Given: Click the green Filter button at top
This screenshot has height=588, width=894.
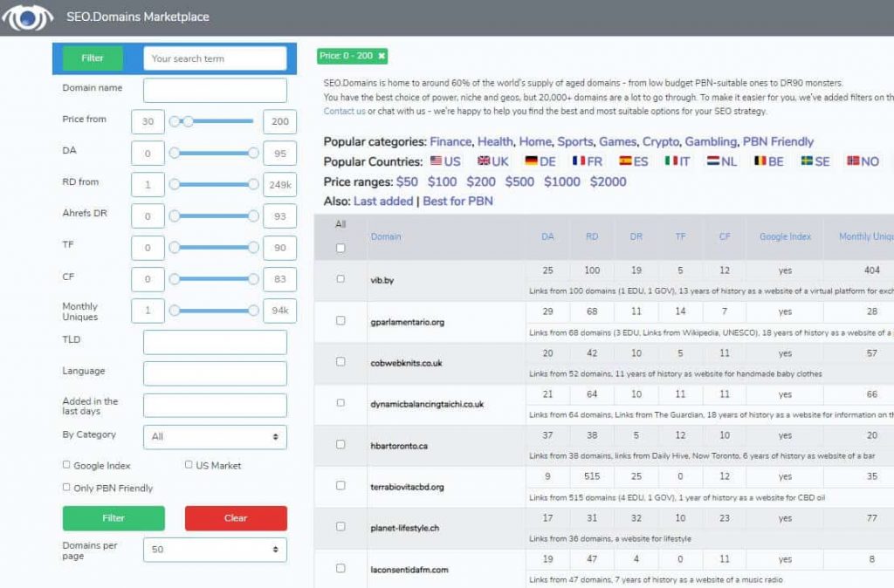Looking at the screenshot, I should click(93, 58).
